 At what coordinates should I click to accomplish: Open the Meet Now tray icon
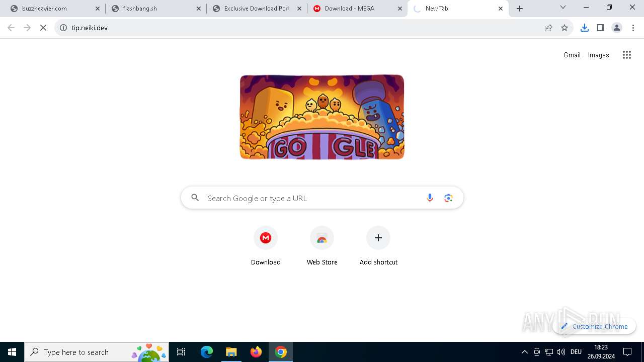pos(537,352)
